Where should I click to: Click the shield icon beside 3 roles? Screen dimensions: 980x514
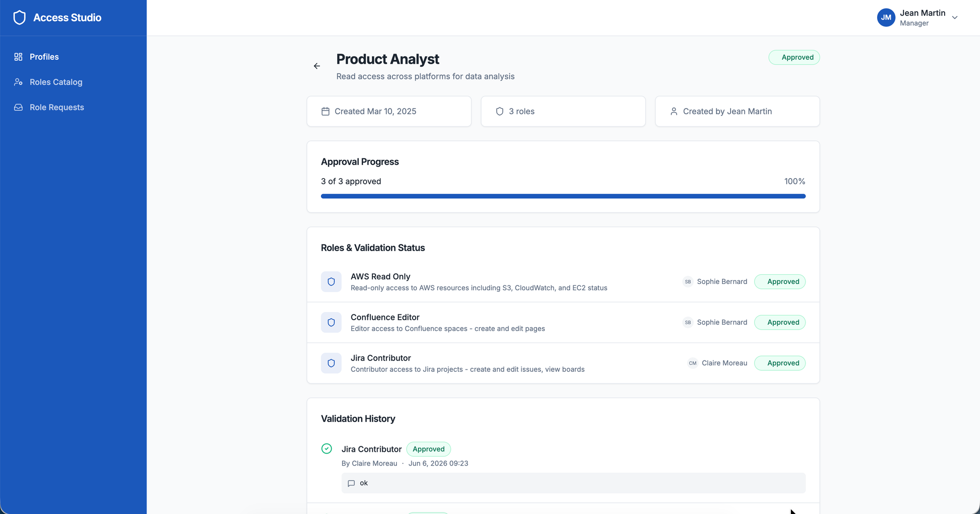500,111
